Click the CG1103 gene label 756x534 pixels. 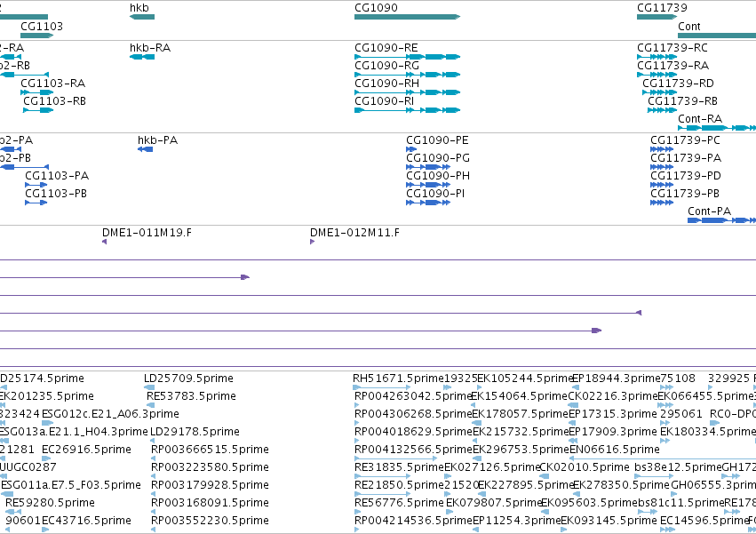[42, 26]
